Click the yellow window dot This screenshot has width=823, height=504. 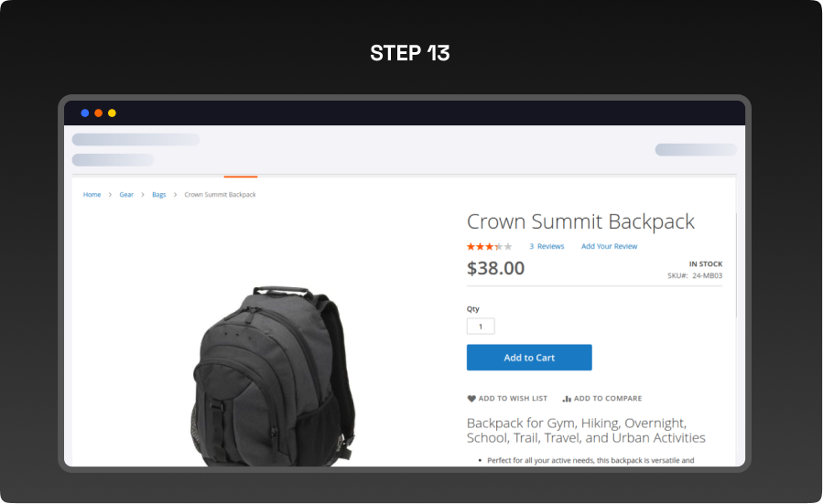[x=112, y=113]
